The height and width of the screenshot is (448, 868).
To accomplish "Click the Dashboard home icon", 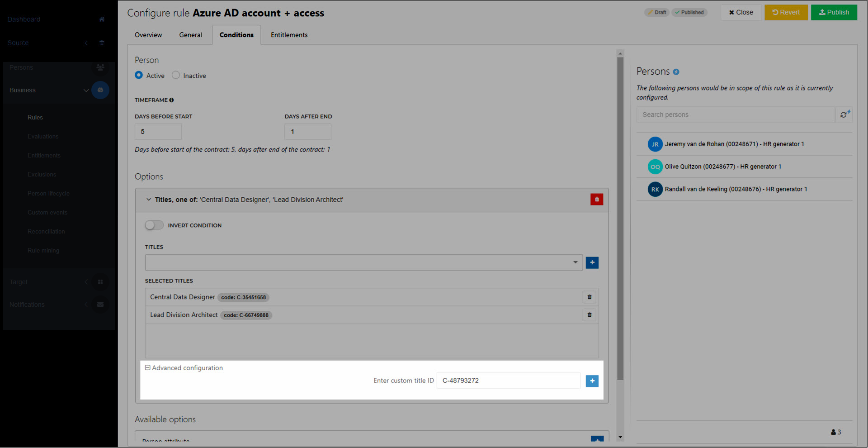I will pyautogui.click(x=102, y=19).
